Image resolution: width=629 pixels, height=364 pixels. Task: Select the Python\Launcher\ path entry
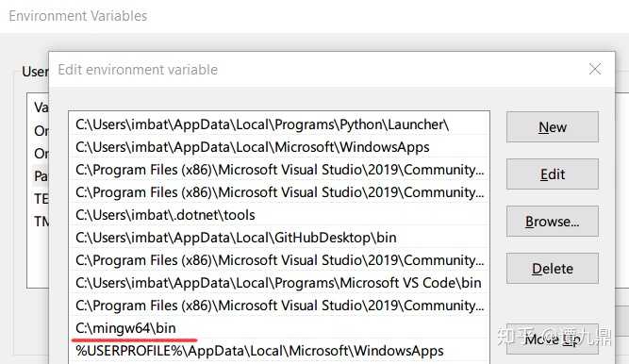(x=279, y=124)
